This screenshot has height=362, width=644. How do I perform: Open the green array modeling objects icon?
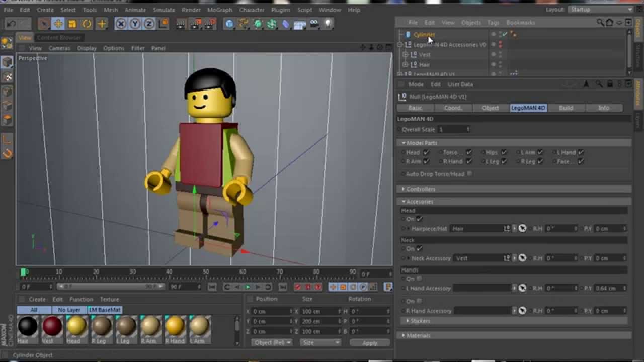coord(272,24)
